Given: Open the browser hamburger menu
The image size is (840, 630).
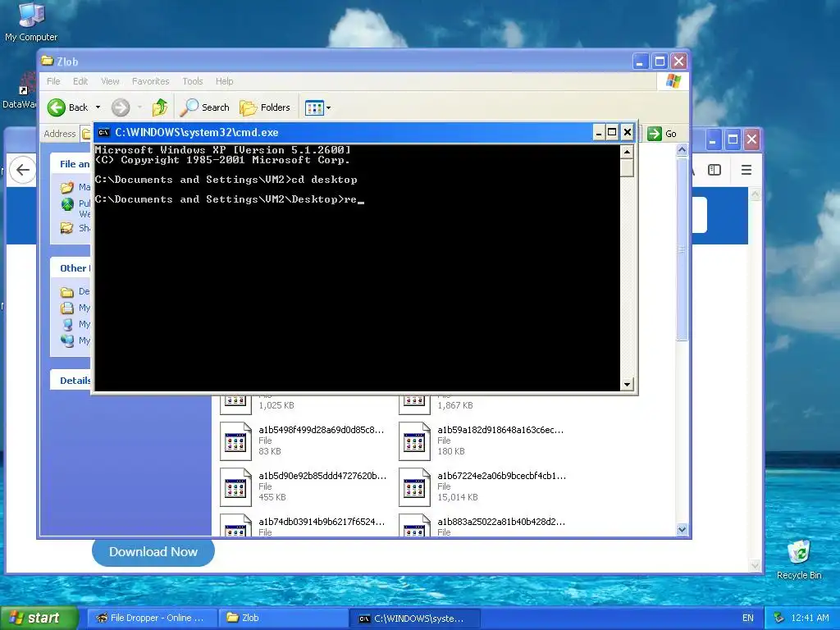Looking at the screenshot, I should (746, 171).
